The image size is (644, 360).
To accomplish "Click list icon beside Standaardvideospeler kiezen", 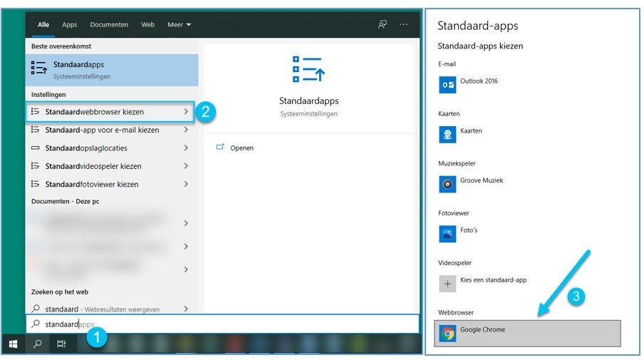I will pyautogui.click(x=36, y=165).
